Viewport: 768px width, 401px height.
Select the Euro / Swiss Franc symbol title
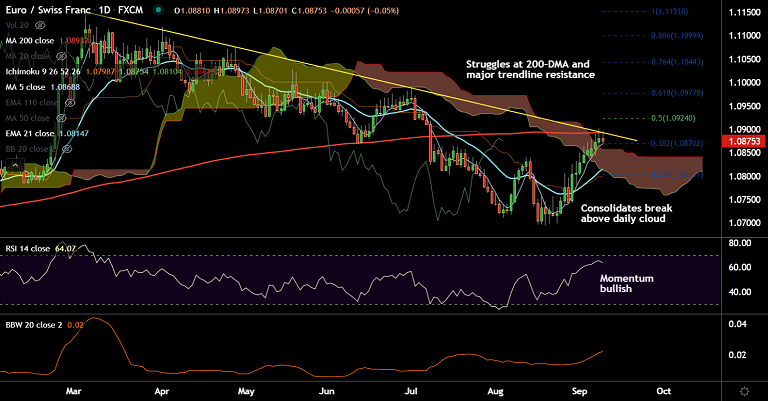[48, 10]
